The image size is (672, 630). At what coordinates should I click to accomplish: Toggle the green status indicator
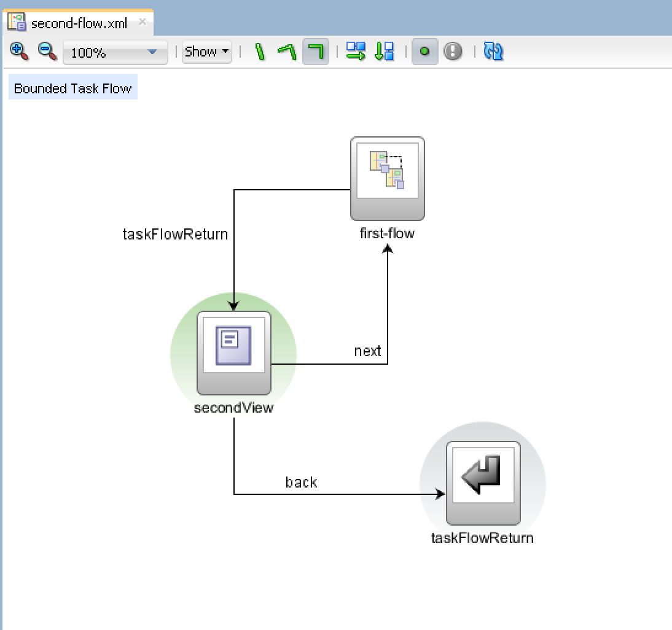point(424,52)
